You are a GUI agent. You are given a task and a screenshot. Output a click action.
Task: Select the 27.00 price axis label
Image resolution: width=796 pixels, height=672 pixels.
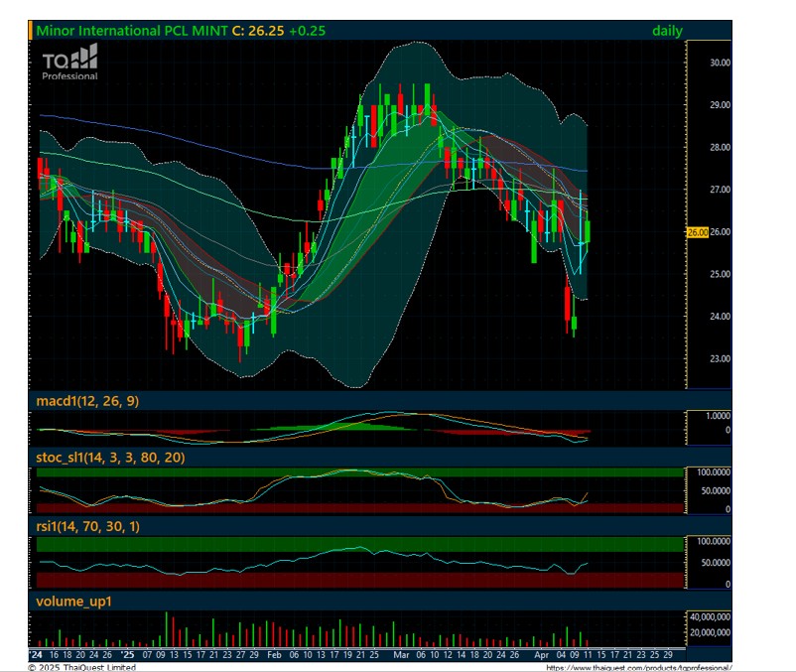[720, 190]
